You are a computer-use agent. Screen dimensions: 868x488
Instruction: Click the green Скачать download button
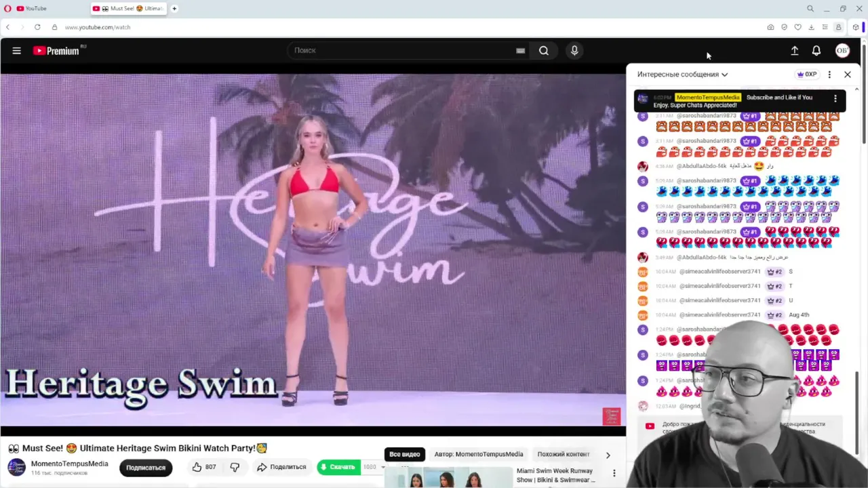click(x=338, y=467)
